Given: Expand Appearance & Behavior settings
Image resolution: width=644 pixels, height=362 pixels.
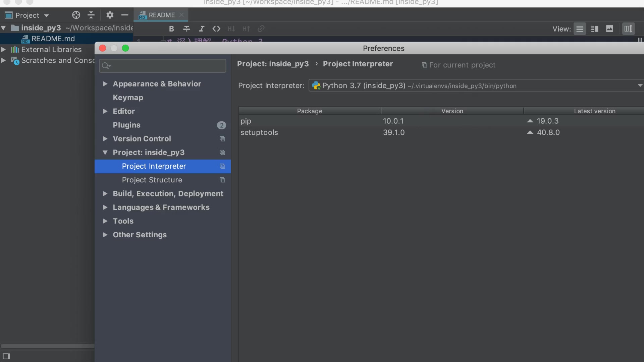Looking at the screenshot, I should tap(105, 84).
